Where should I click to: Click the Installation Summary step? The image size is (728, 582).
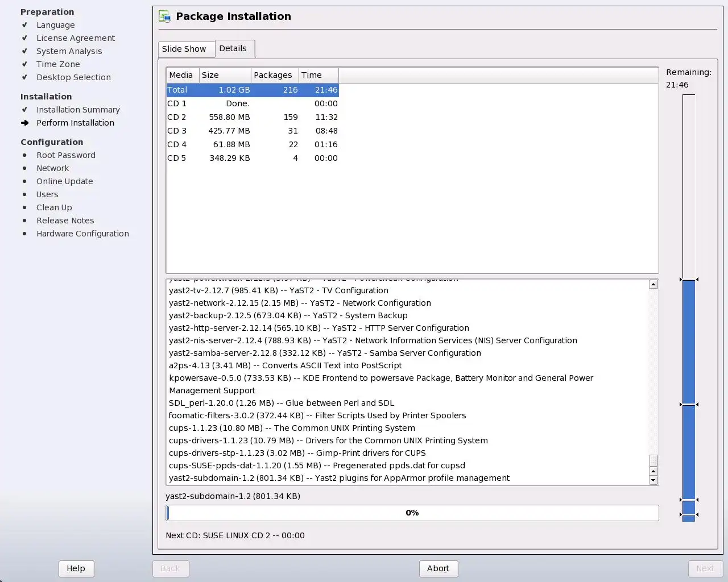[x=78, y=110]
